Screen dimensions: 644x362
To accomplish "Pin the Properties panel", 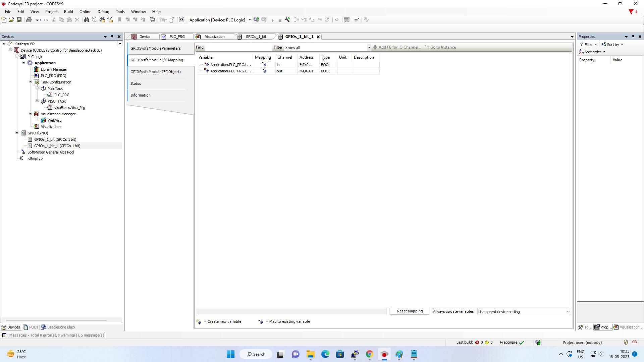I will pos(633,37).
